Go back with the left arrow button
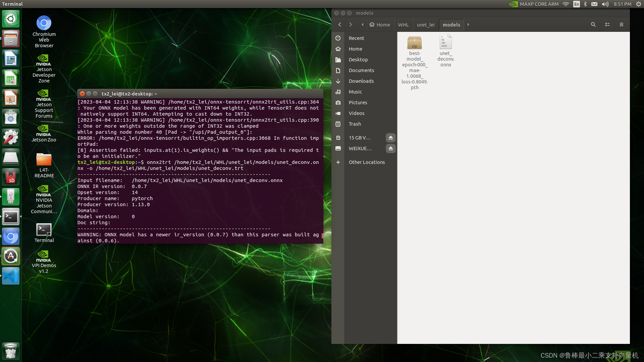Viewport: 644px width, 362px height. (x=340, y=24)
